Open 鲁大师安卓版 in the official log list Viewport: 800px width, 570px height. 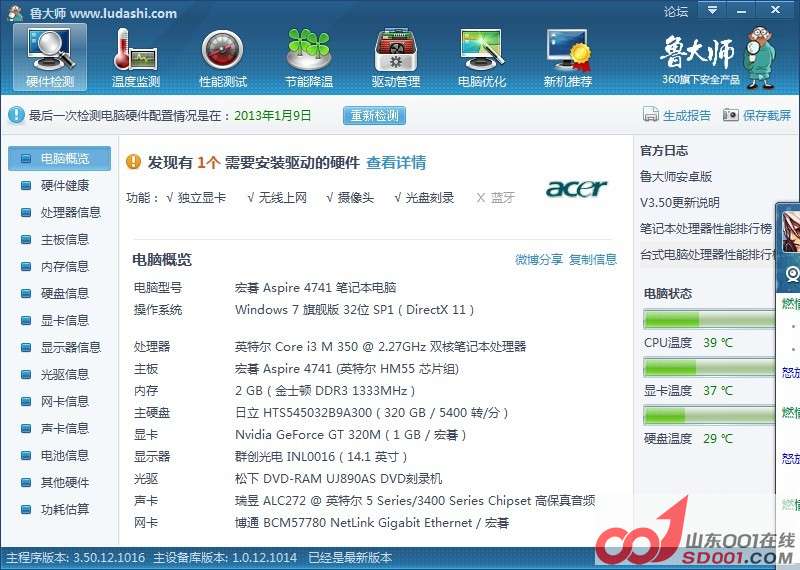point(676,177)
